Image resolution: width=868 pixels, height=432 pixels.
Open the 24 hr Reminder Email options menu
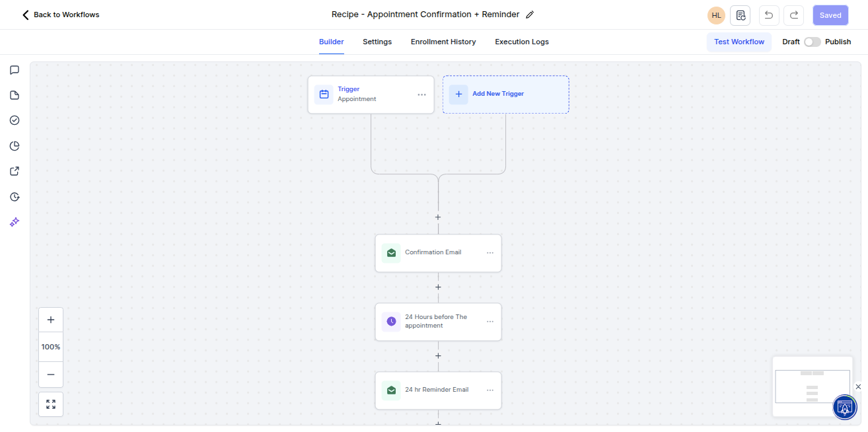click(490, 390)
